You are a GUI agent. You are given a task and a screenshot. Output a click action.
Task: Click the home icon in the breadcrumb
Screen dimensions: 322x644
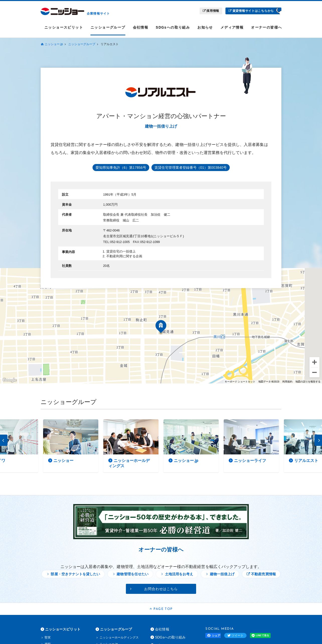click(x=42, y=44)
